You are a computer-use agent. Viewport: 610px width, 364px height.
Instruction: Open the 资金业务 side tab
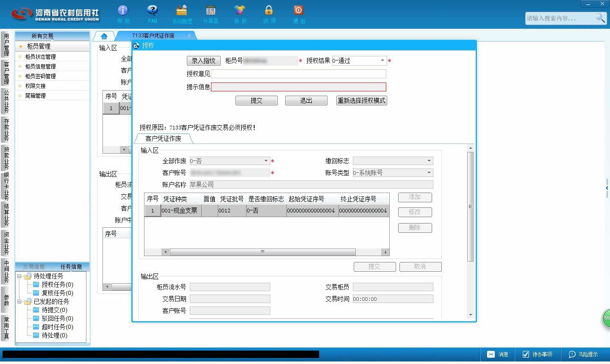click(6, 243)
